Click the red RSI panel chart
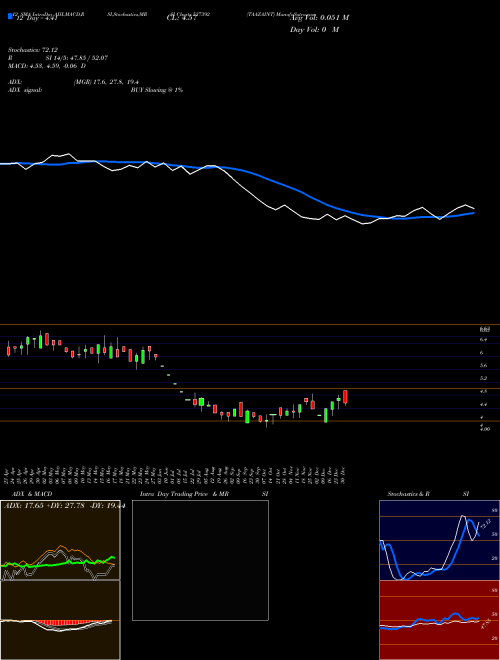500x660 pixels. pos(439,620)
